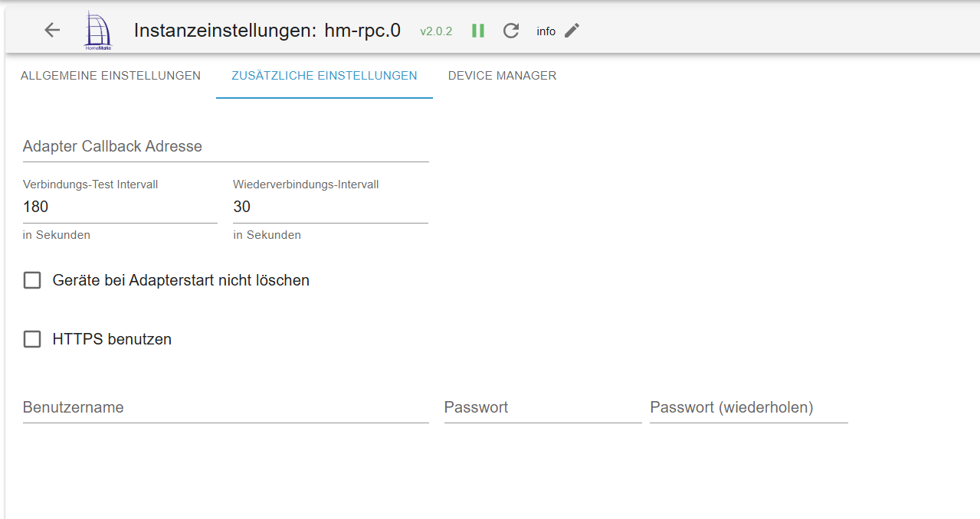980x519 pixels.
Task: Focus the Passwort field
Action: 542,407
